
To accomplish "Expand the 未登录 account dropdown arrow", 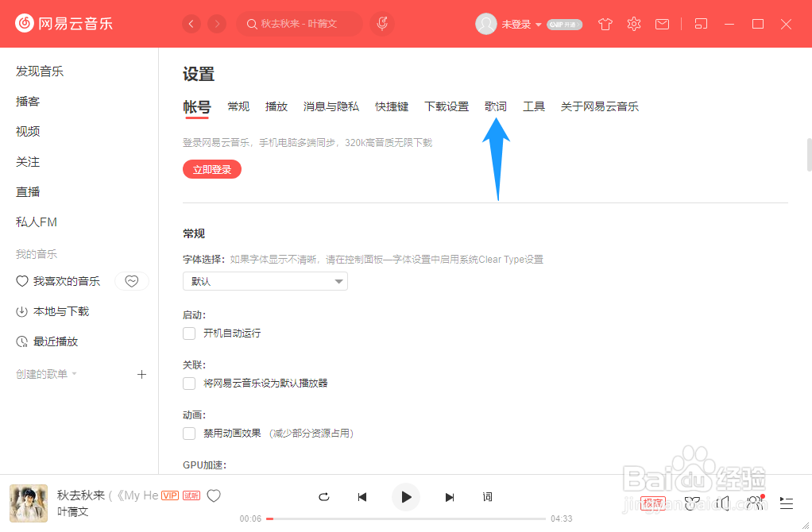I will click(x=539, y=25).
